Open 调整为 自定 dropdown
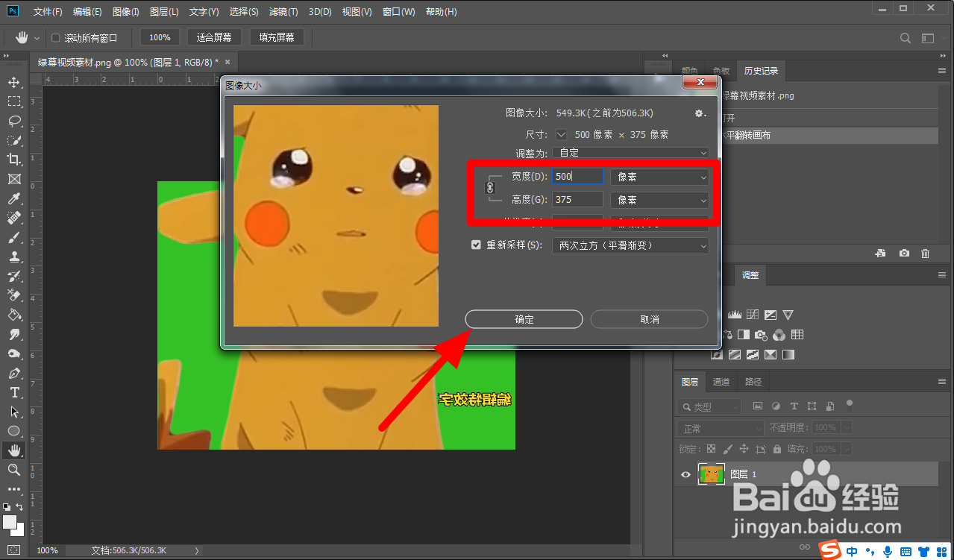954x560 pixels. 630,153
